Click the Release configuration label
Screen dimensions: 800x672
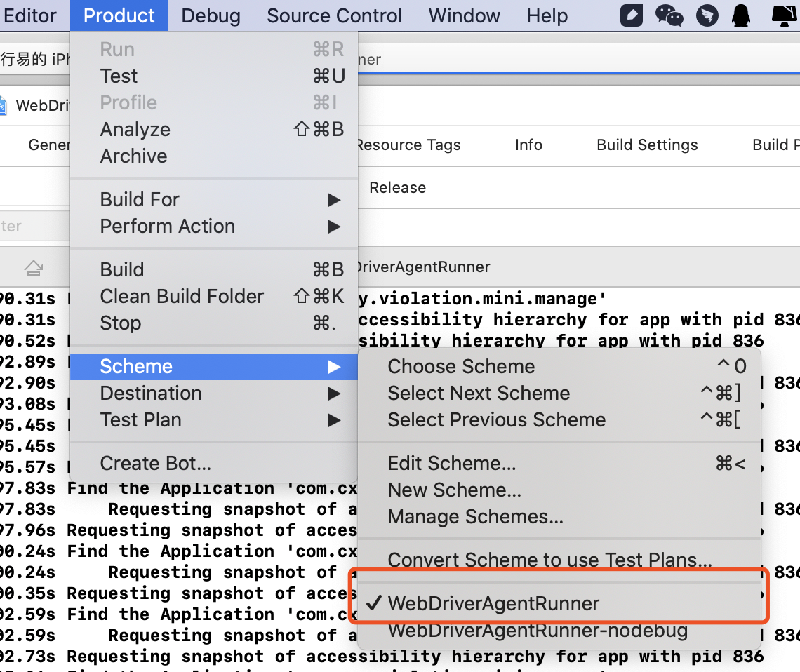click(x=397, y=187)
